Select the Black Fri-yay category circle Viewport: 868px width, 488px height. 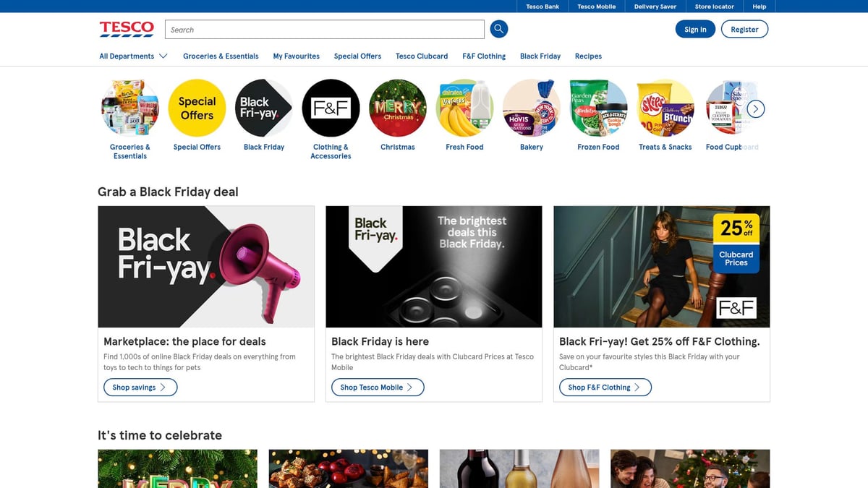(x=264, y=108)
